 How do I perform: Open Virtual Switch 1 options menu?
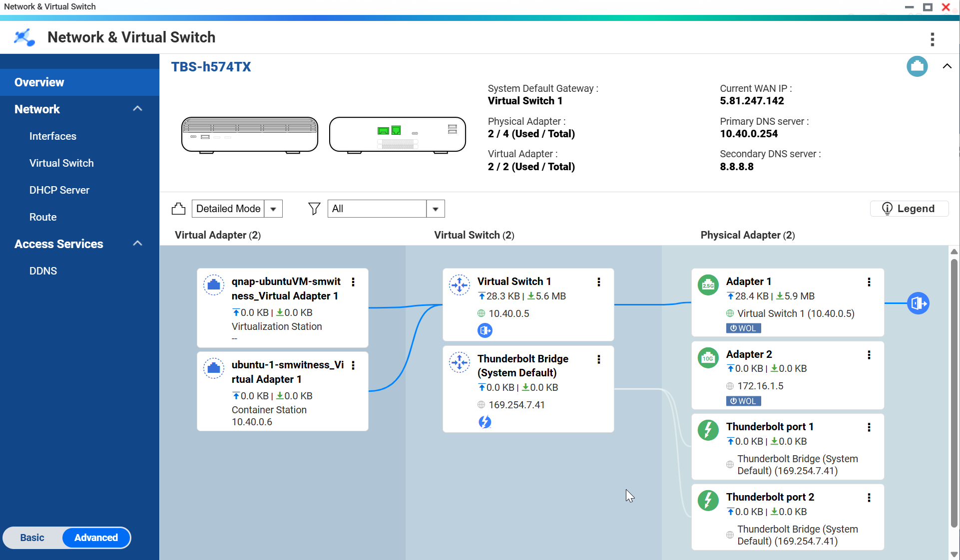tap(598, 282)
